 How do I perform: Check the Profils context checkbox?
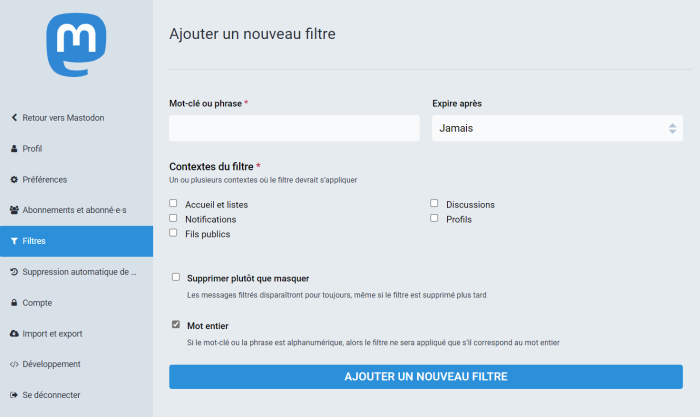click(434, 218)
